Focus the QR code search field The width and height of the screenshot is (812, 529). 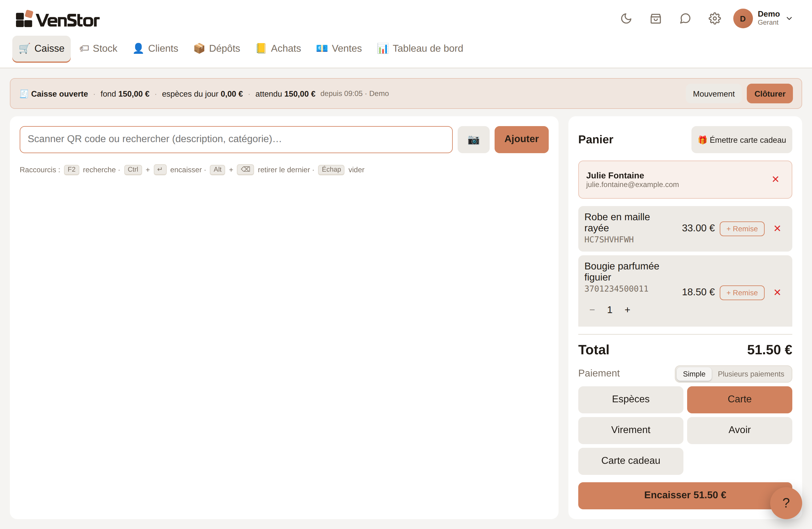click(x=236, y=140)
